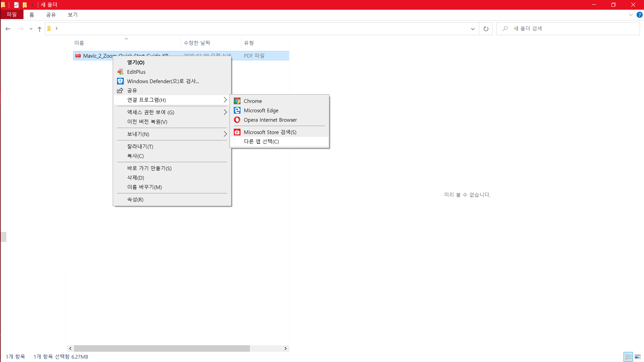The width and height of the screenshot is (644, 362).
Task: Switch to details list view
Action: coord(628,357)
